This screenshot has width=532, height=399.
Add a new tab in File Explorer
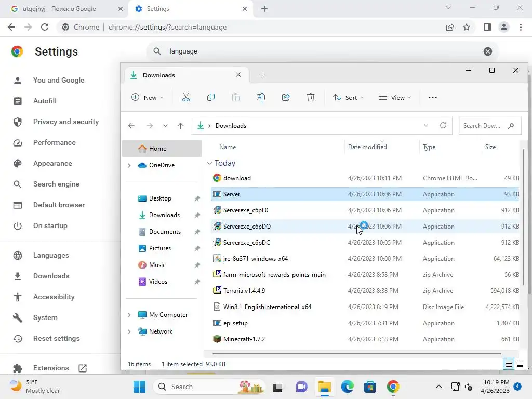[262, 75]
